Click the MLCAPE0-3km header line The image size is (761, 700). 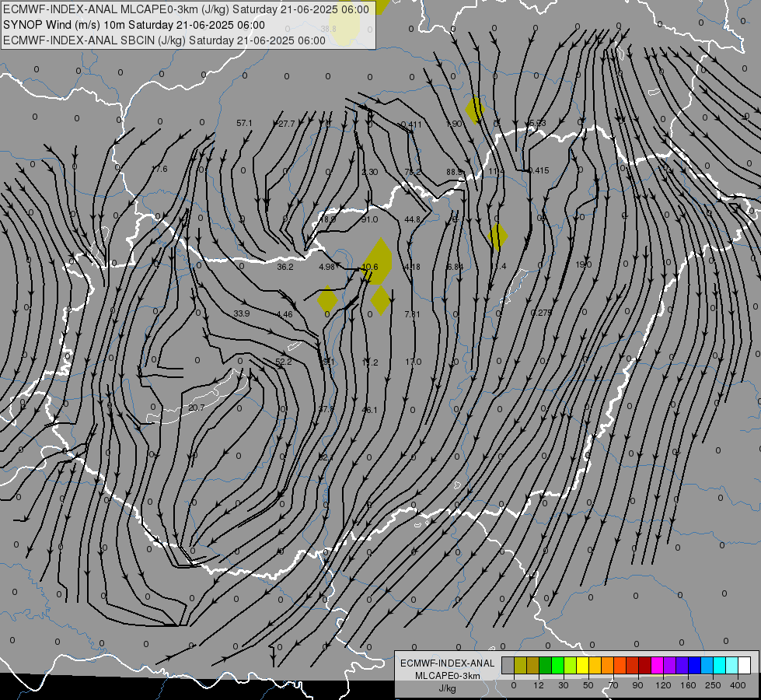186,9
